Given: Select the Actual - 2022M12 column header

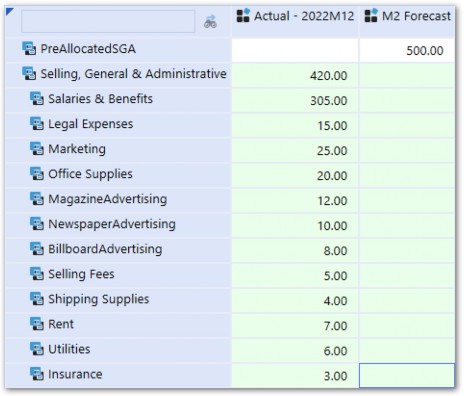Looking at the screenshot, I should click(295, 21).
